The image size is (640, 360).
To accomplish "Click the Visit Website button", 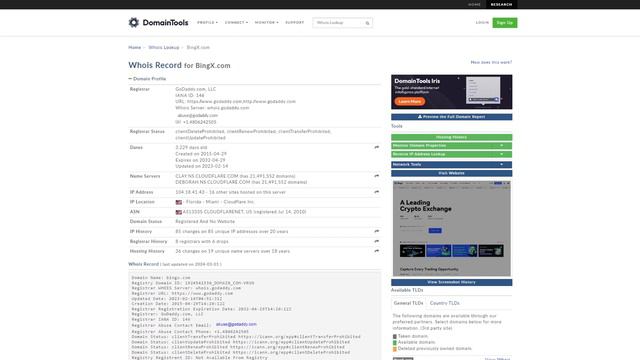I will pyautogui.click(x=451, y=173).
